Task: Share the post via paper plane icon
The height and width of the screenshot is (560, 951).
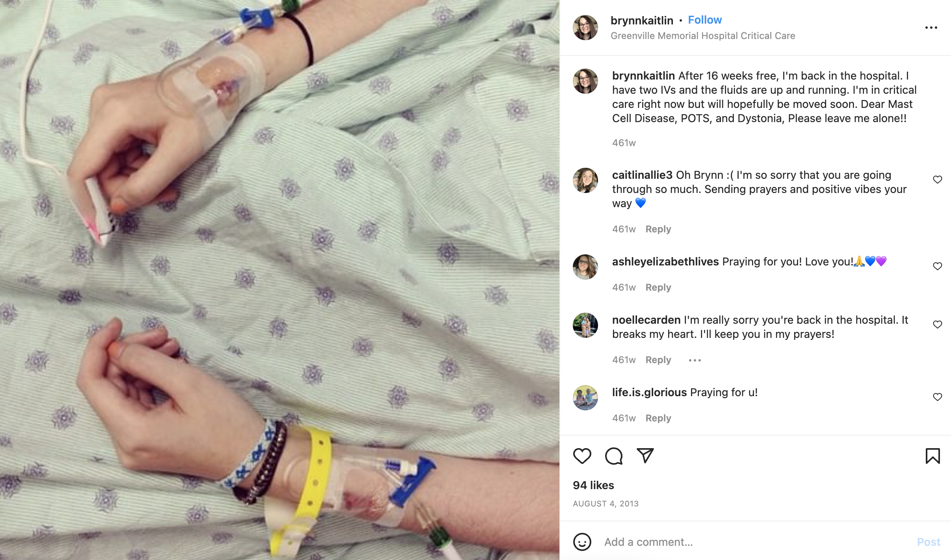Action: click(x=645, y=456)
